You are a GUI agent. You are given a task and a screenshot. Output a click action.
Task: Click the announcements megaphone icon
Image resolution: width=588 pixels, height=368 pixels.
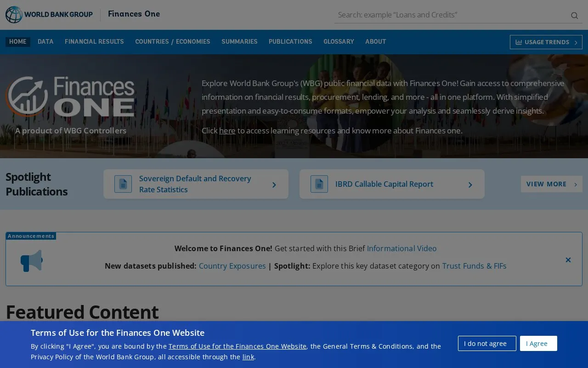click(32, 261)
